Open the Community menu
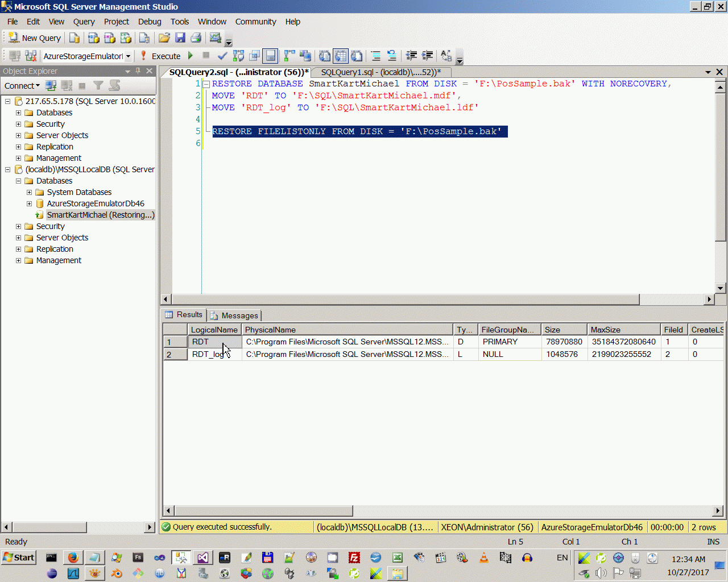The width and height of the screenshot is (728, 582). click(x=256, y=22)
